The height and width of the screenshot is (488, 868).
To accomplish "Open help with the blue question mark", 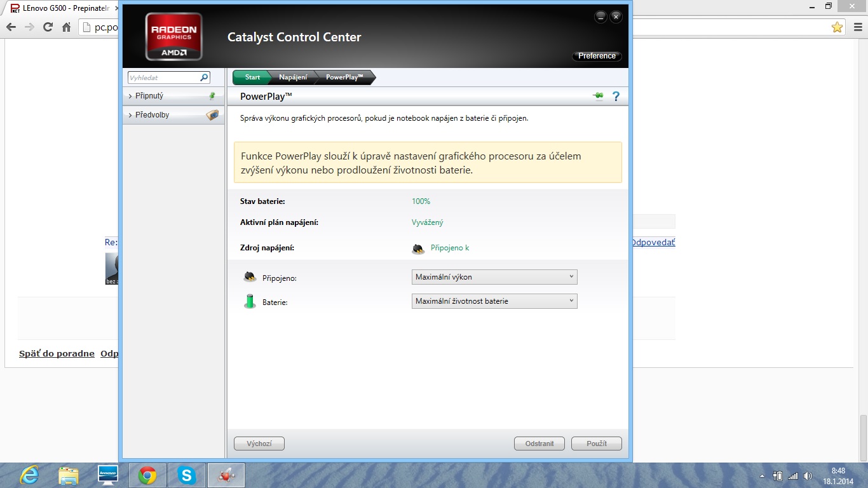I will (x=616, y=97).
